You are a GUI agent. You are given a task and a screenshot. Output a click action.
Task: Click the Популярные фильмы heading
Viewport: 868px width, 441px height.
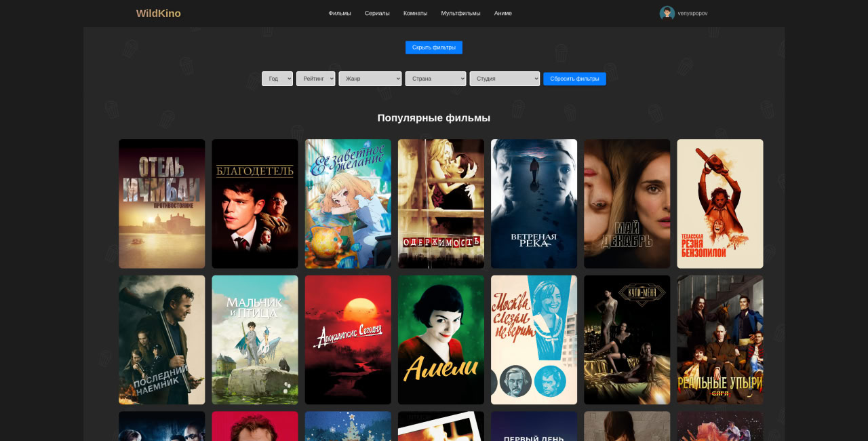pos(434,118)
